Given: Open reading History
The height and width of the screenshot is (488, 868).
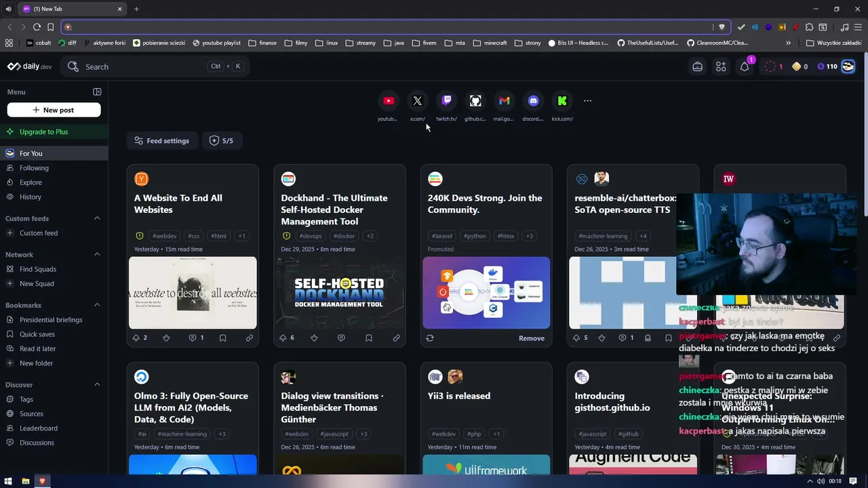Looking at the screenshot, I should (x=54, y=197).
